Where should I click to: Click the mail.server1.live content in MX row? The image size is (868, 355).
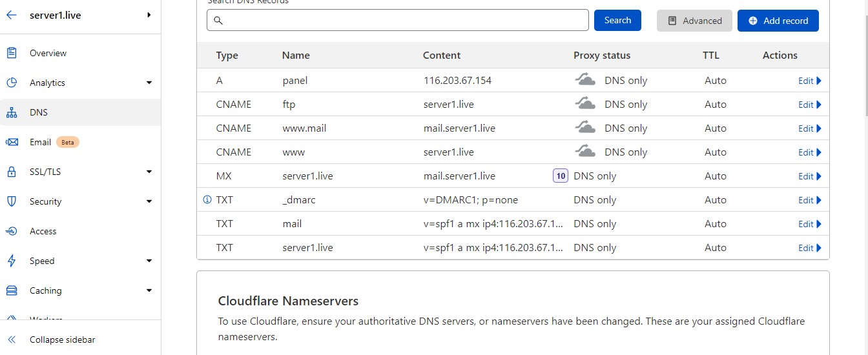click(x=459, y=176)
